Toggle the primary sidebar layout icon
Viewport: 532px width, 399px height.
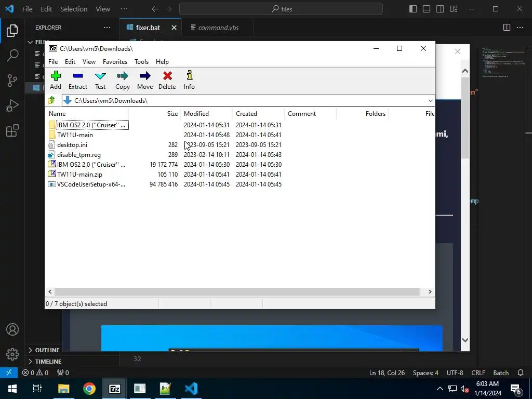[x=413, y=9]
